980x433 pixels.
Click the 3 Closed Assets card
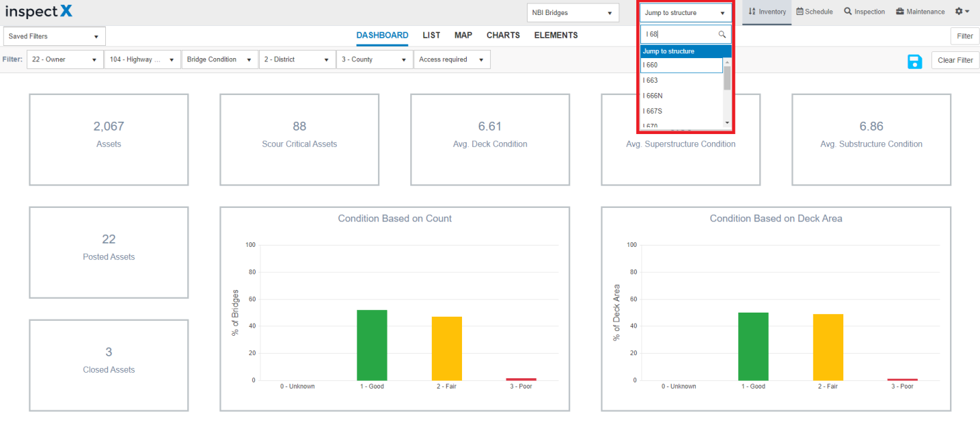(x=109, y=365)
